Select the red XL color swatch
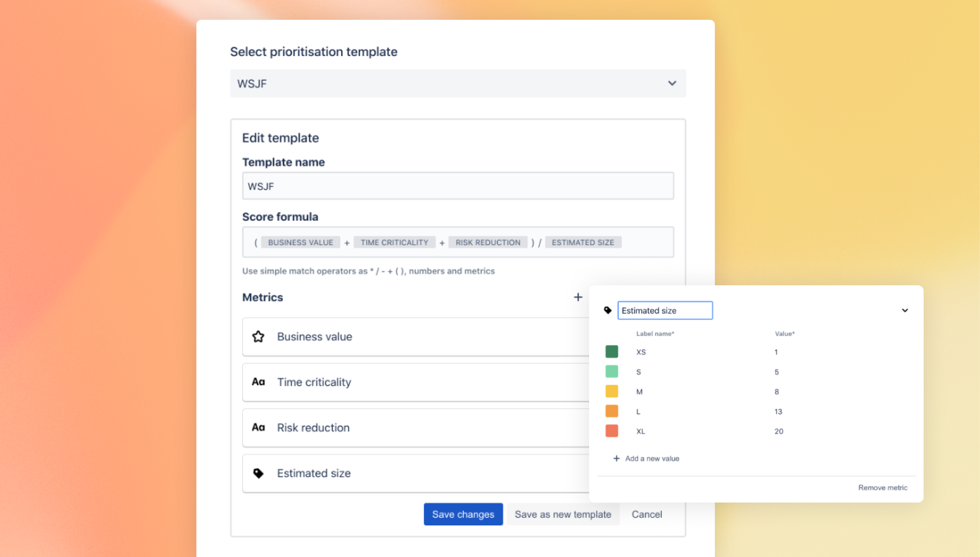Screen dimensions: 980x557 tap(612, 431)
